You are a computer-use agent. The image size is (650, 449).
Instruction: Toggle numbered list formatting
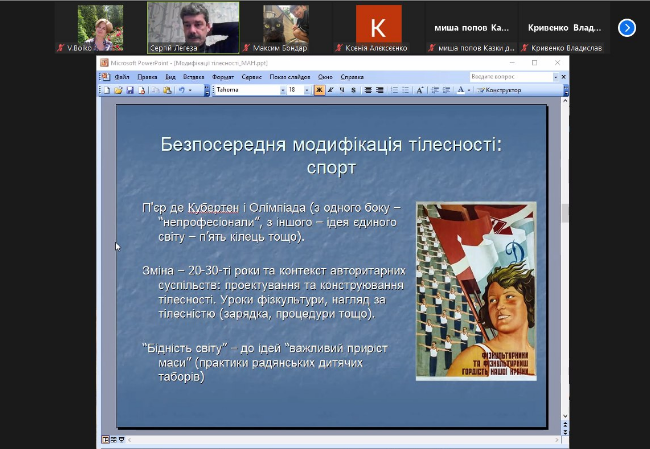click(394, 90)
